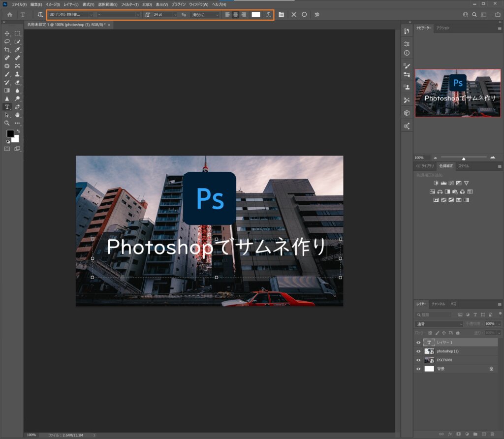This screenshot has height=439, width=504.
Task: Toggle the character and paragraph panels
Action: coord(281,14)
